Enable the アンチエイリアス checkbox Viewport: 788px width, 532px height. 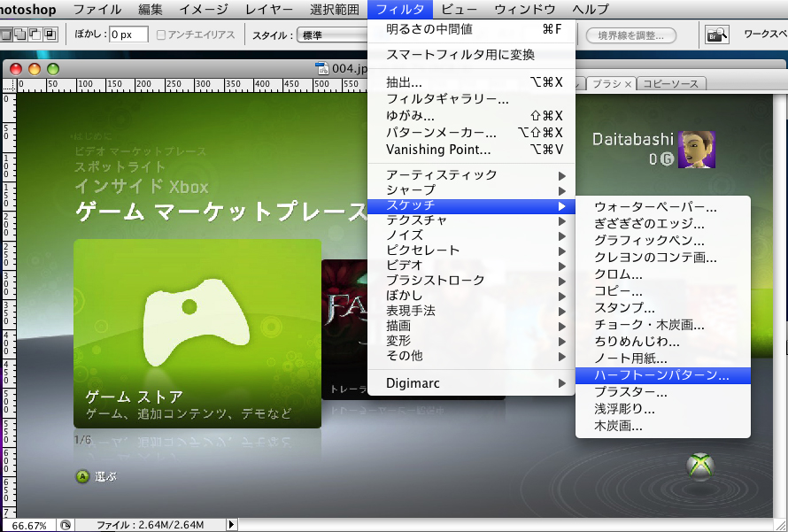pyautogui.click(x=161, y=35)
